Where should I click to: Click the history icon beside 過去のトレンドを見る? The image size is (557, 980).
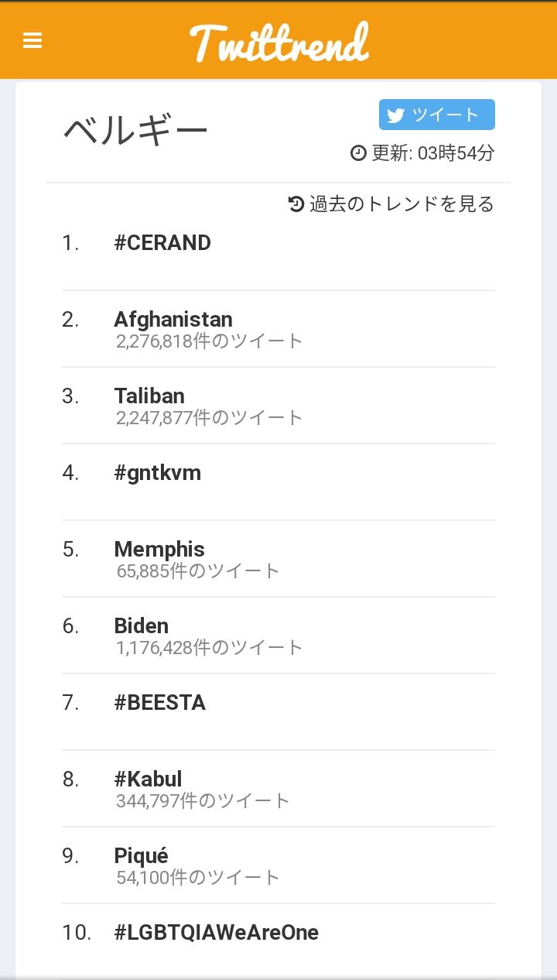(296, 204)
